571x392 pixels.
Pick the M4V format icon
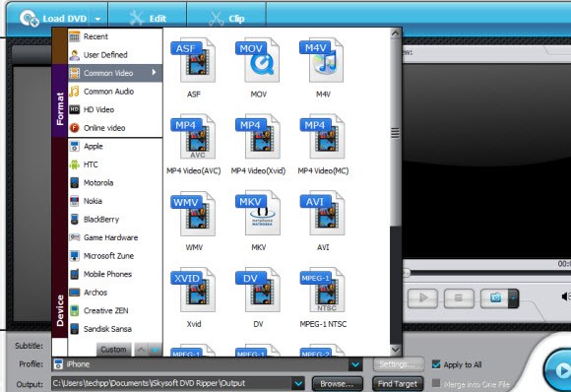tap(323, 60)
